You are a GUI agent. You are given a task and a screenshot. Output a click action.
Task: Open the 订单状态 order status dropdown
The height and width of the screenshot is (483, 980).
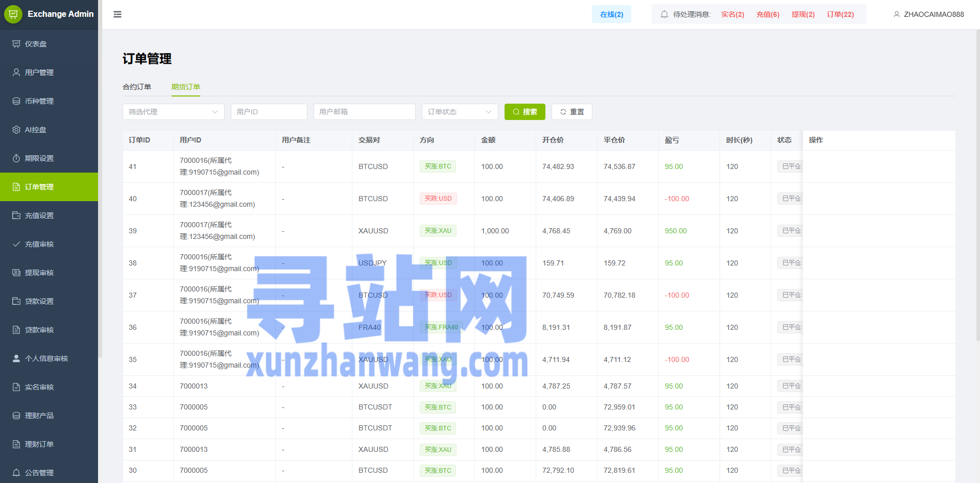point(460,112)
